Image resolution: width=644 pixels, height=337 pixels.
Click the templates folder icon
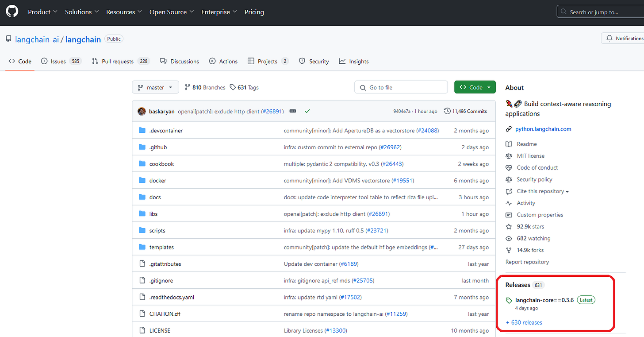(x=142, y=247)
